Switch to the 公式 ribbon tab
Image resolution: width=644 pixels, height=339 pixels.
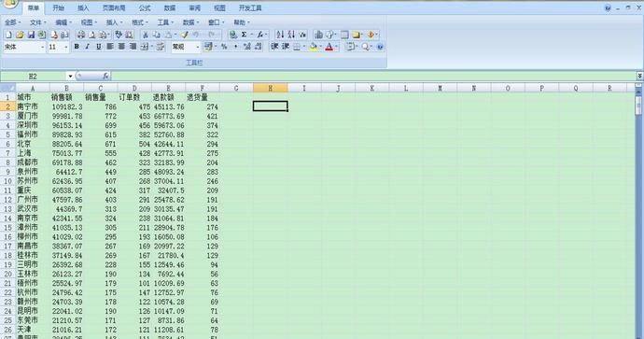[x=144, y=7]
